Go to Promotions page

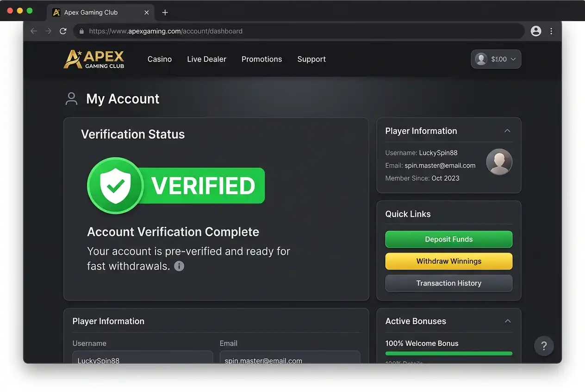tap(261, 59)
